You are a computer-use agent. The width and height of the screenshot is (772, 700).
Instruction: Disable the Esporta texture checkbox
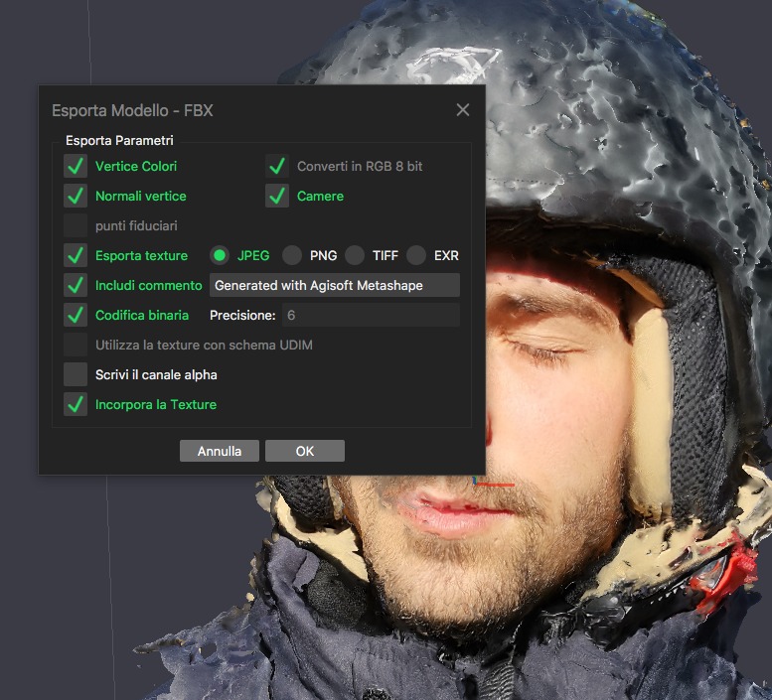point(76,255)
